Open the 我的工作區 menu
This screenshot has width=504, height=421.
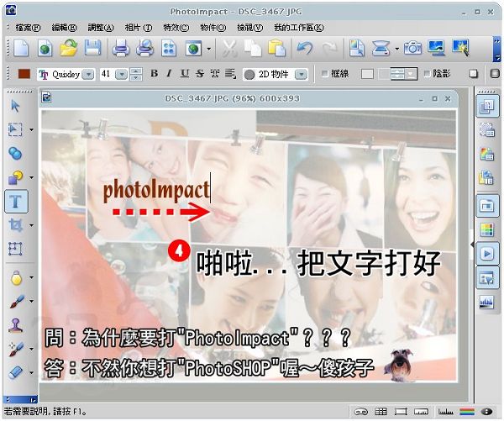299,28
